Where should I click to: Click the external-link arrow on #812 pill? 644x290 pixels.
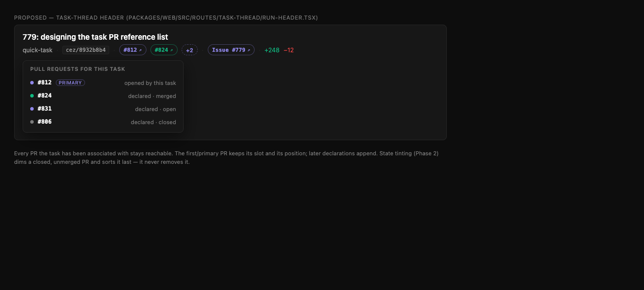140,50
